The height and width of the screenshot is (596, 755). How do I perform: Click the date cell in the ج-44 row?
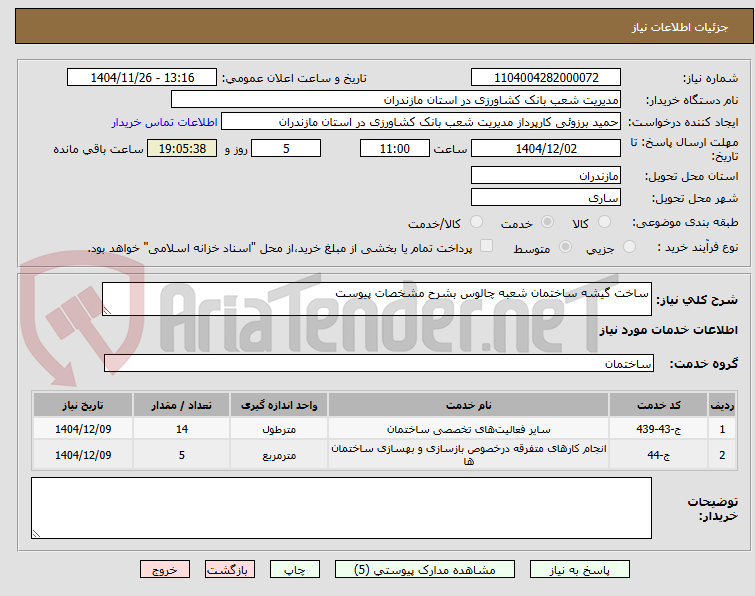coord(83,454)
